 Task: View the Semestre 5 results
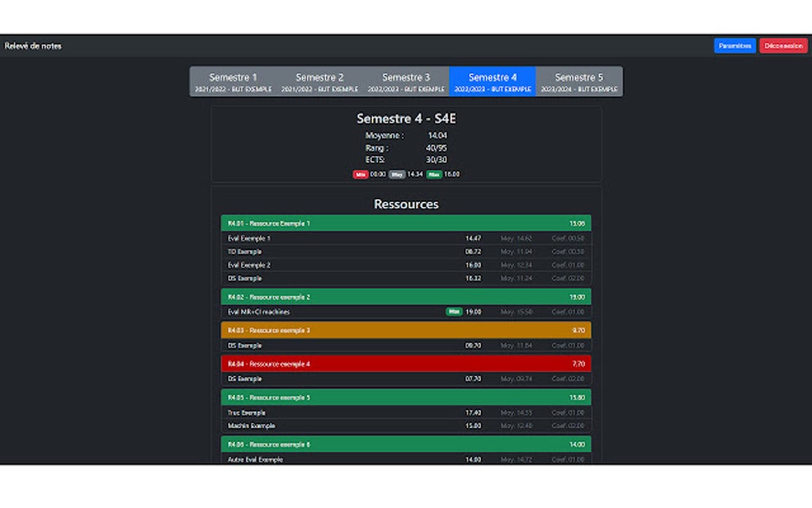coord(579,81)
